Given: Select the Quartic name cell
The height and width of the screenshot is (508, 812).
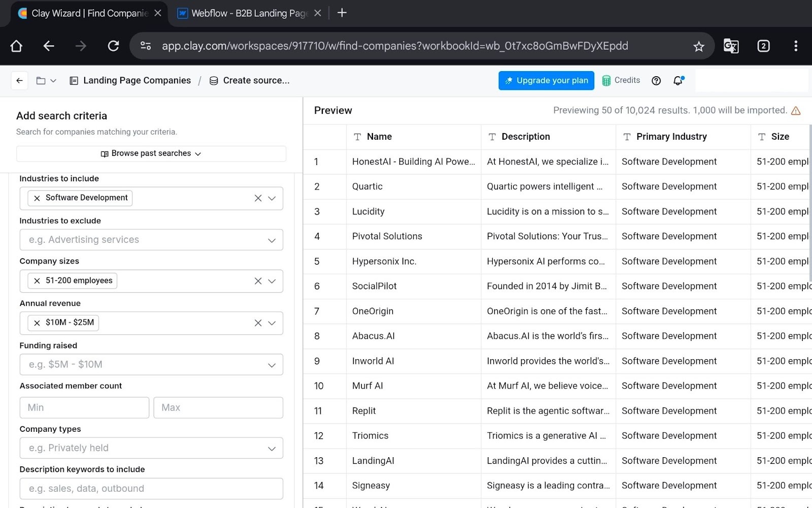Looking at the screenshot, I should coord(414,186).
